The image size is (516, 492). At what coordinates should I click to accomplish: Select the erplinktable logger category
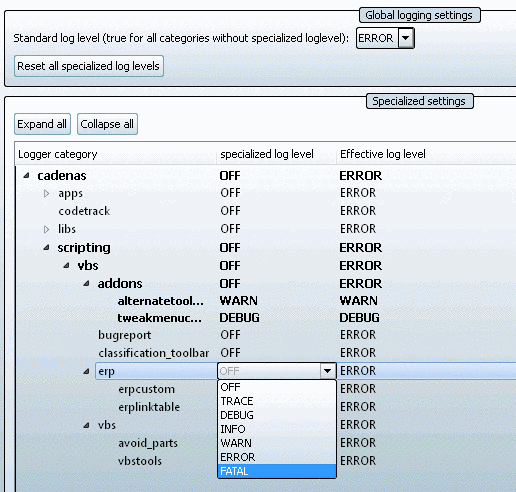pos(149,407)
